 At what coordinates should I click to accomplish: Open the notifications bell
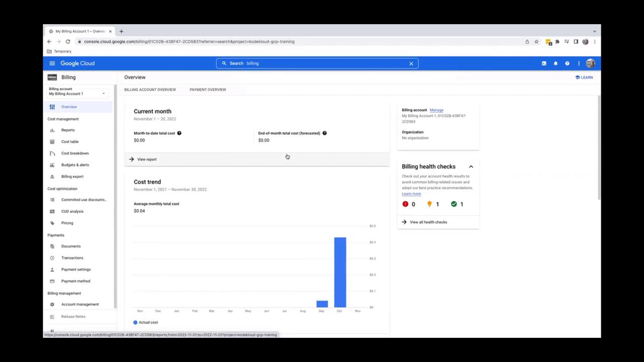[555, 63]
